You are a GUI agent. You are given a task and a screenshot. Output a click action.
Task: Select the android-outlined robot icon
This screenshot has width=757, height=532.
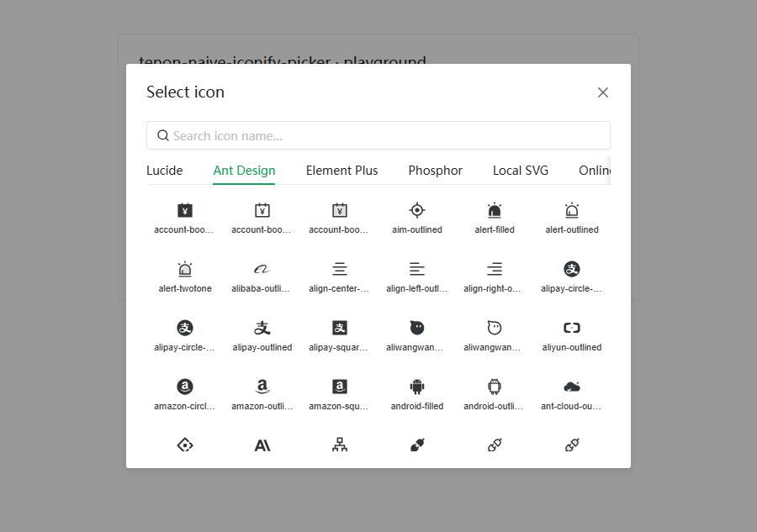[495, 387]
